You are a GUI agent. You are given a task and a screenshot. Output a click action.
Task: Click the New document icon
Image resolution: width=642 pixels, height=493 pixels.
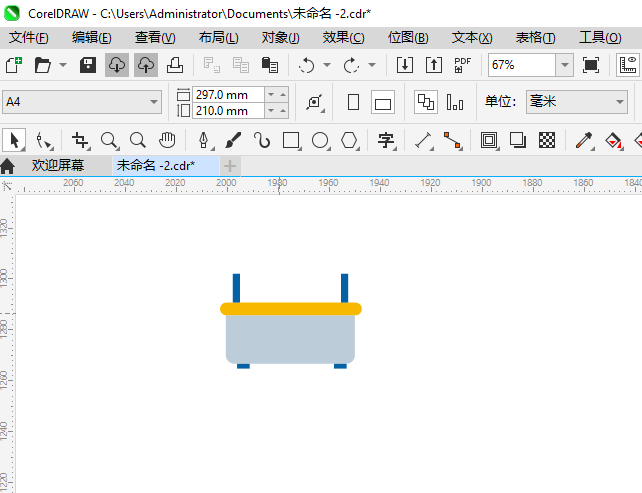click(x=14, y=65)
